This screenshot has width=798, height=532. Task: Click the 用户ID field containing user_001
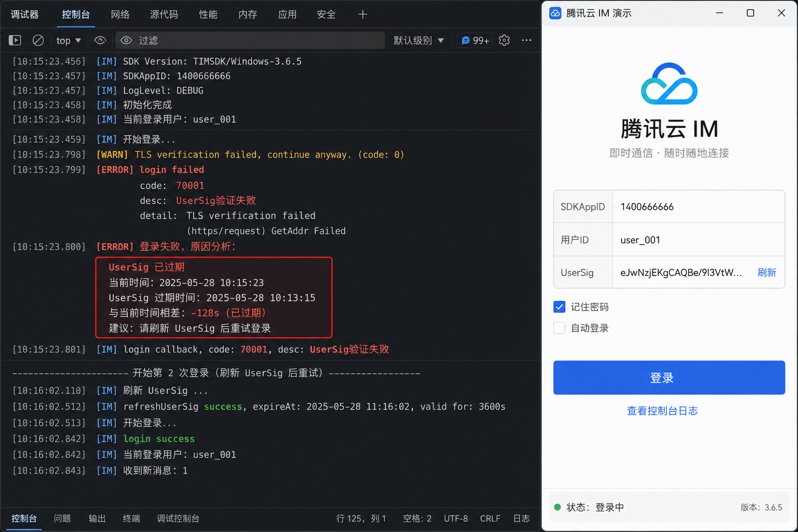(698, 240)
